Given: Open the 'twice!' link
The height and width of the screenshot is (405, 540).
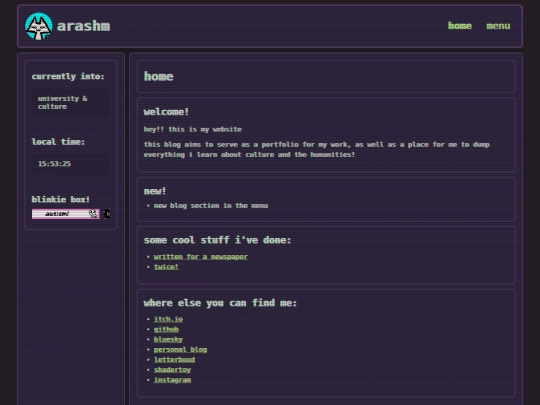Looking at the screenshot, I should coord(166,267).
